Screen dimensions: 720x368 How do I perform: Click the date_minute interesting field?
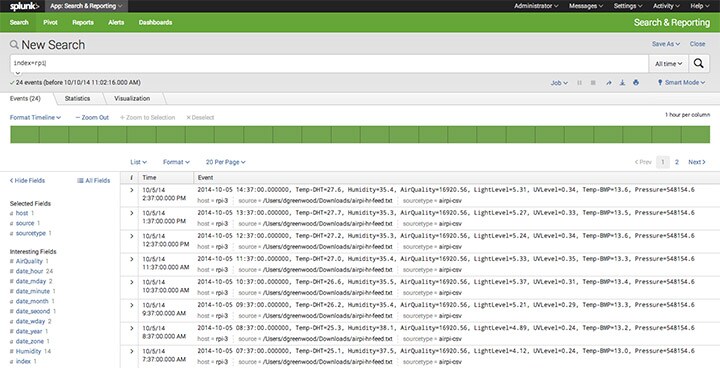coord(33,291)
